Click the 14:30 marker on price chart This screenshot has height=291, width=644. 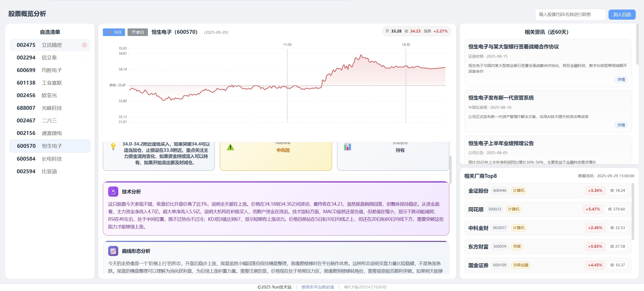[406, 45]
